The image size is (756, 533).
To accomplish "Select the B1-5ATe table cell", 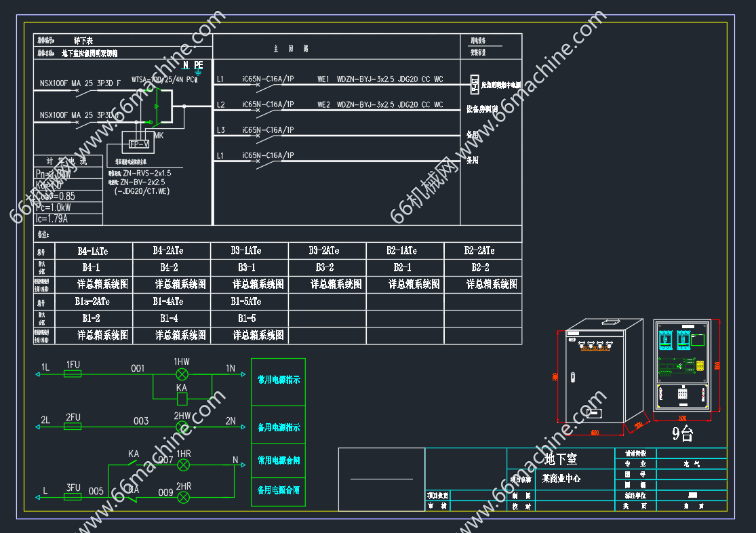I will tap(249, 301).
